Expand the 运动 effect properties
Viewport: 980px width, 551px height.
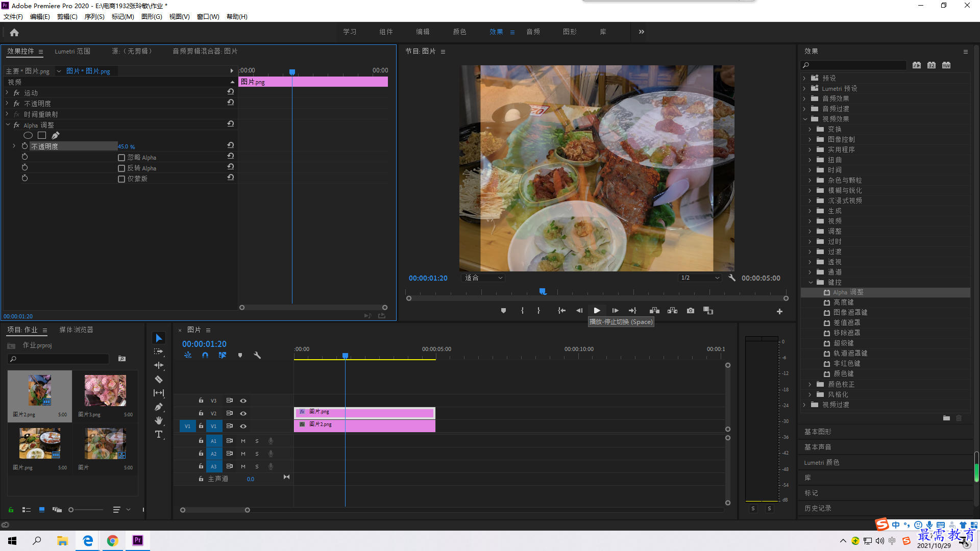[7, 93]
